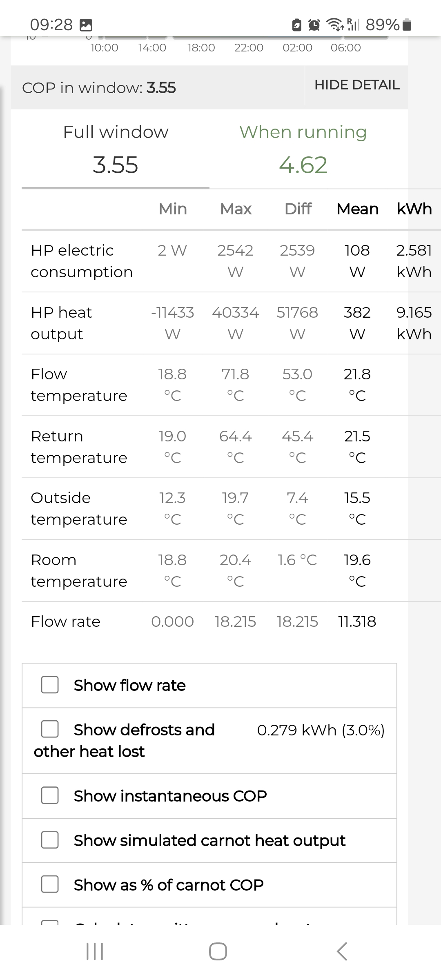Toggle Show as % of carnot COP

click(x=50, y=884)
